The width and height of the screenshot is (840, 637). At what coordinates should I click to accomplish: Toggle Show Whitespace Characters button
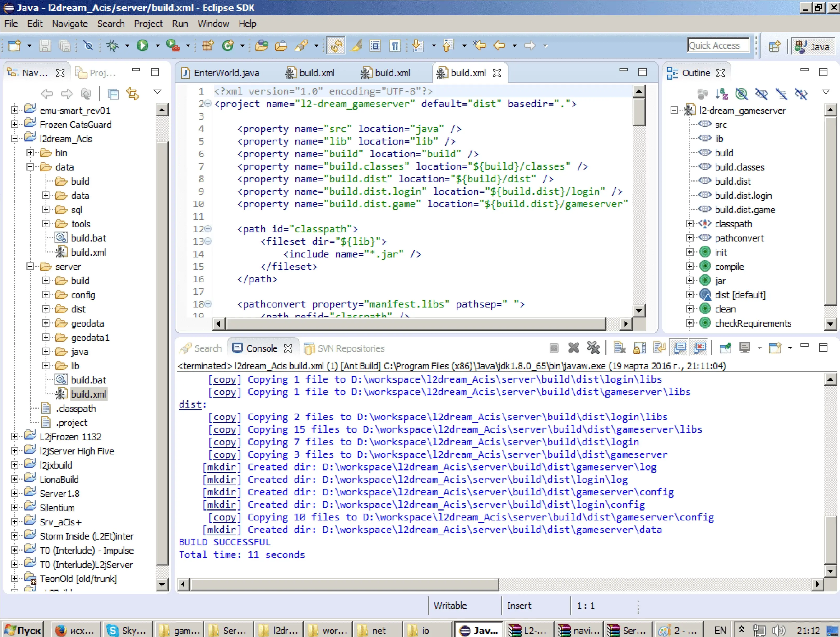(395, 46)
